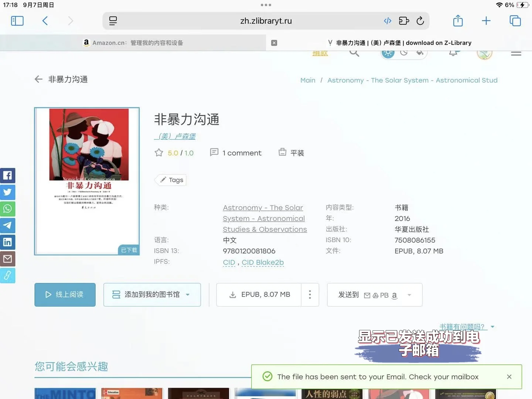Start 线上阅读 online reading
Screen dimensions: 532x399
[x=65, y=295]
